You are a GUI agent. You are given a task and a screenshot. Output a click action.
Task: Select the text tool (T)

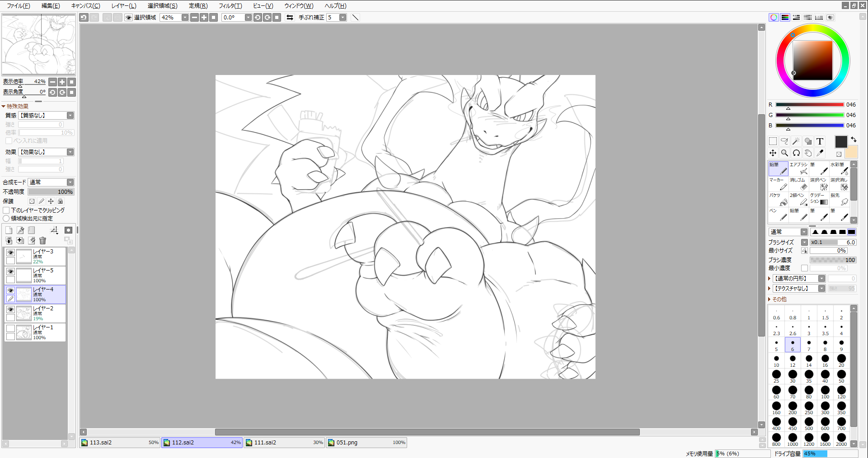tap(820, 141)
